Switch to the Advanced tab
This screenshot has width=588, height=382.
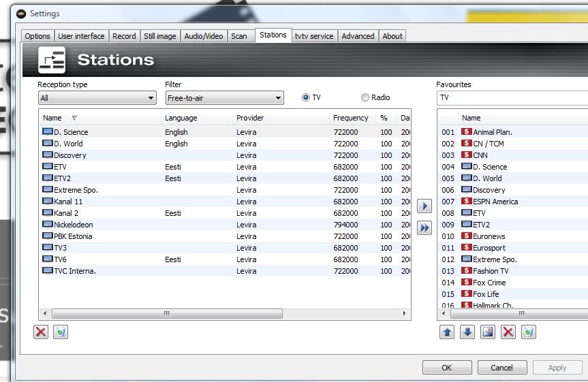(358, 36)
